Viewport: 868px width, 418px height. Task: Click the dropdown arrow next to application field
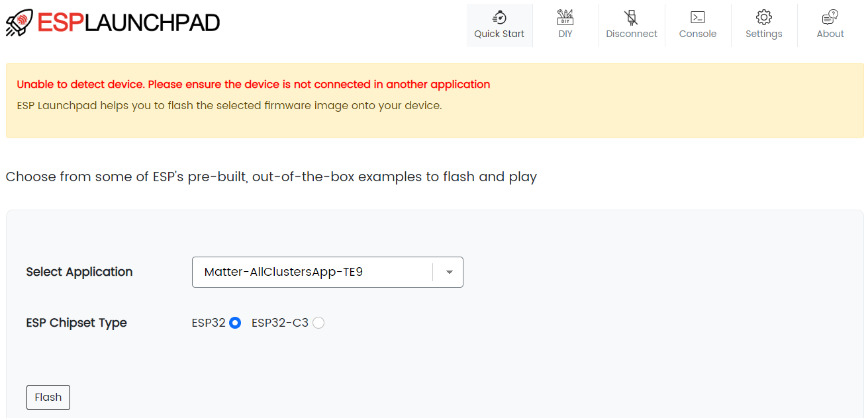(448, 272)
